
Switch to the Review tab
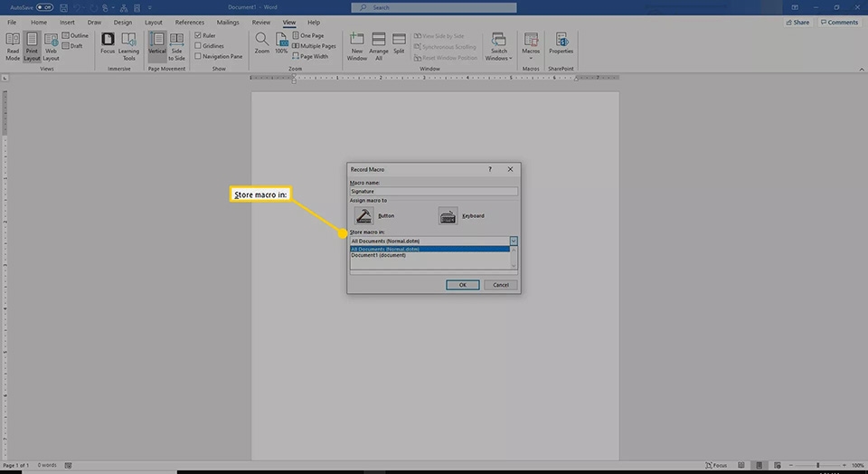(260, 22)
